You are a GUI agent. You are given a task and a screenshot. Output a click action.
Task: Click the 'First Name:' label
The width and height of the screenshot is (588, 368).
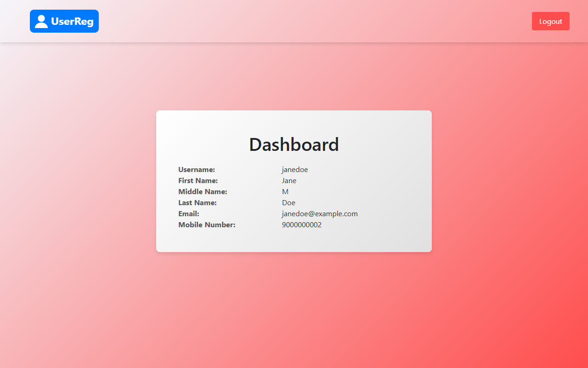pos(198,181)
